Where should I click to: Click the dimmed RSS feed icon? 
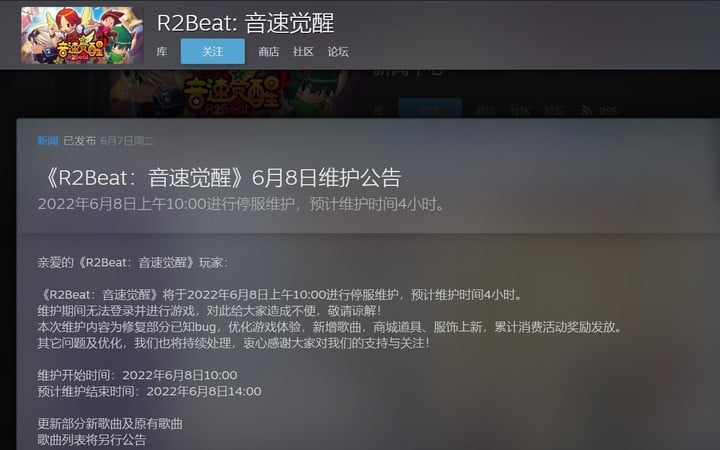point(586,111)
